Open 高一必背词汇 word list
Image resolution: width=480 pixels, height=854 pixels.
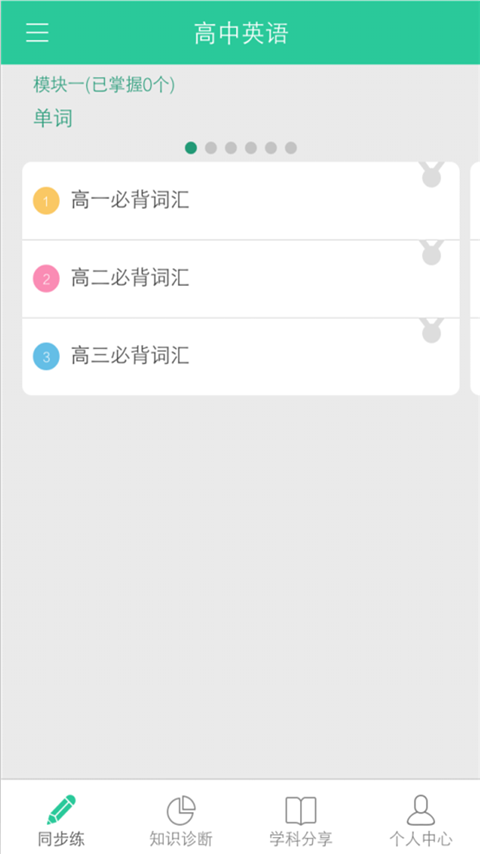pos(241,200)
